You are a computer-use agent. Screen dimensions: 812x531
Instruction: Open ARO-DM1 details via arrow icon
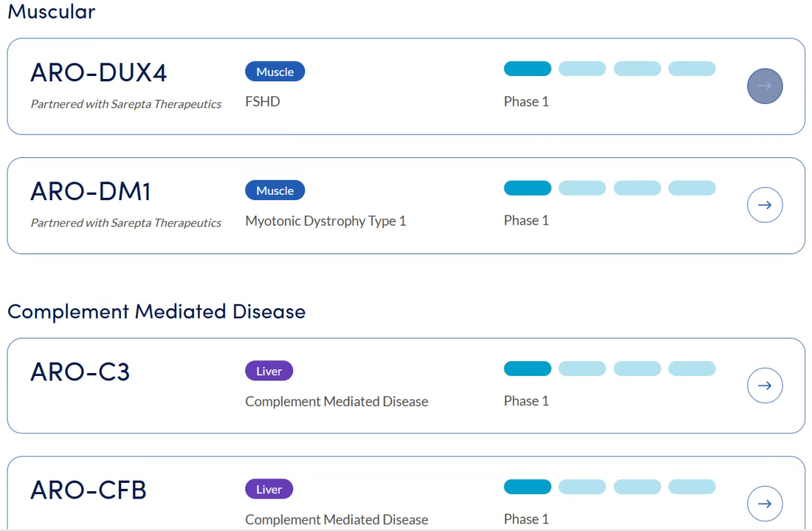click(x=765, y=205)
